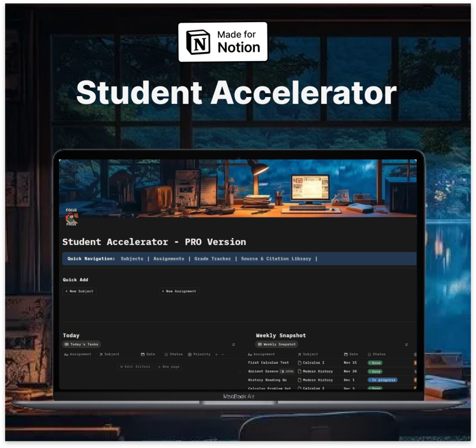The image size is (476, 448).
Task: Click the Modern History page icon beside History Reading Qs
Action: [300, 380]
